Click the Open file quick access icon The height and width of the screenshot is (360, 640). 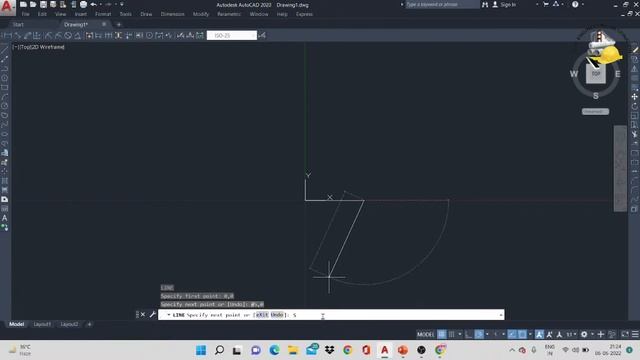[33, 4]
